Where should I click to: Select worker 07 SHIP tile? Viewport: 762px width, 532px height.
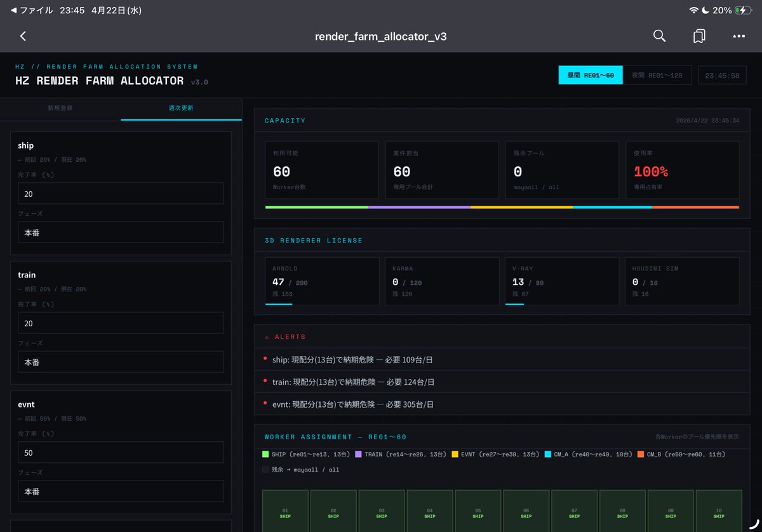pos(575,511)
